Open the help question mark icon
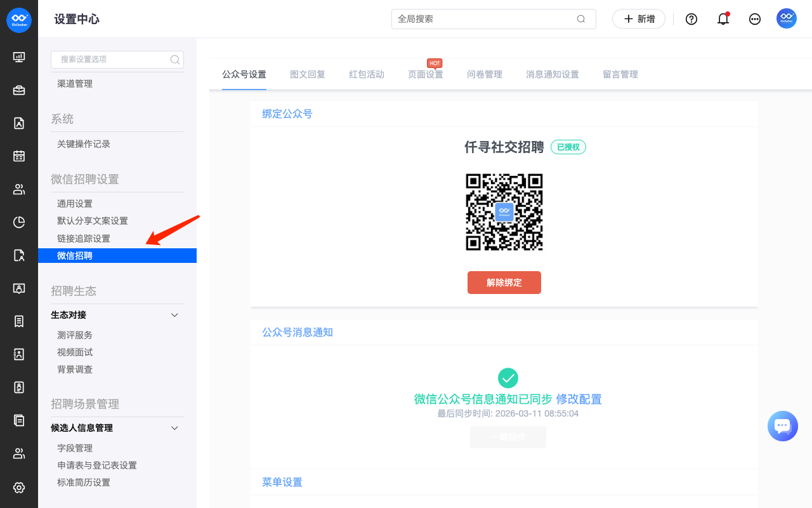 pyautogui.click(x=691, y=19)
